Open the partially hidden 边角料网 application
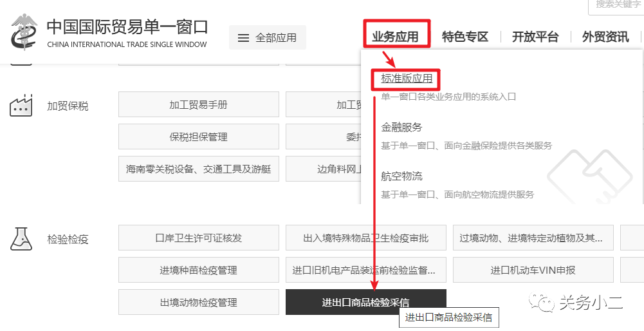644x331 pixels. (323, 169)
